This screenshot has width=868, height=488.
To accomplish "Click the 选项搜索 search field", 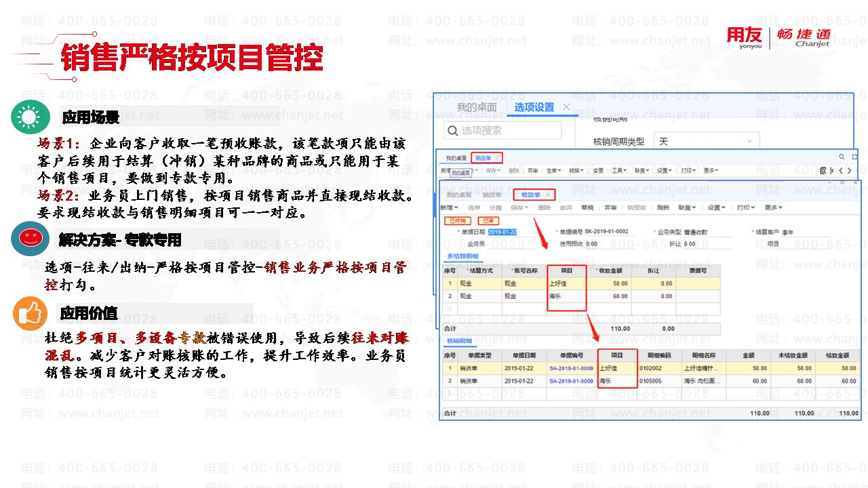I will coord(502,130).
